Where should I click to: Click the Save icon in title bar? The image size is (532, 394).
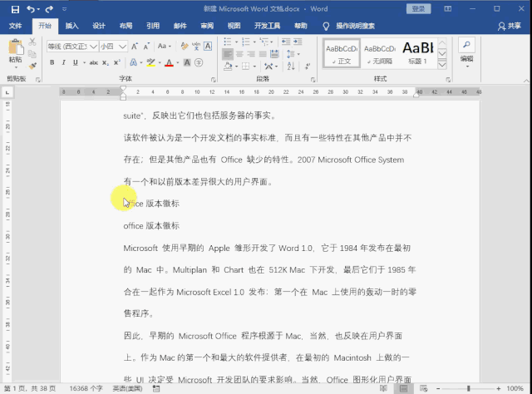[x=15, y=9]
